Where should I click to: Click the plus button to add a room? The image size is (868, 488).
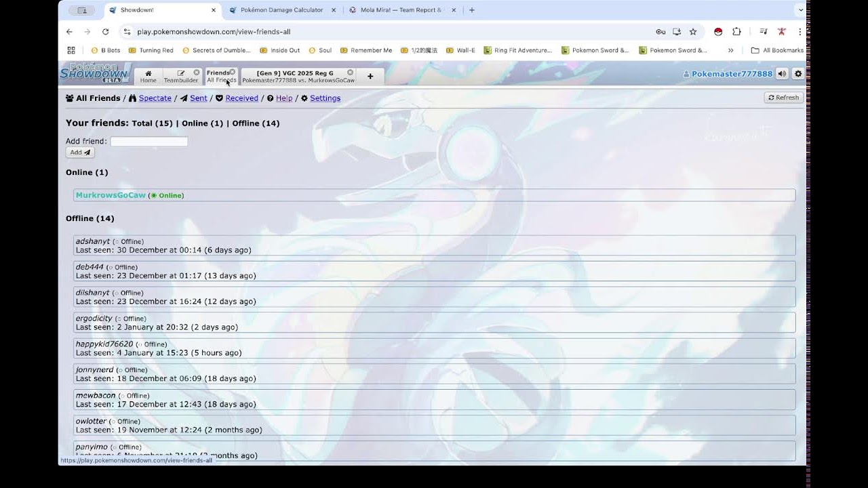370,77
